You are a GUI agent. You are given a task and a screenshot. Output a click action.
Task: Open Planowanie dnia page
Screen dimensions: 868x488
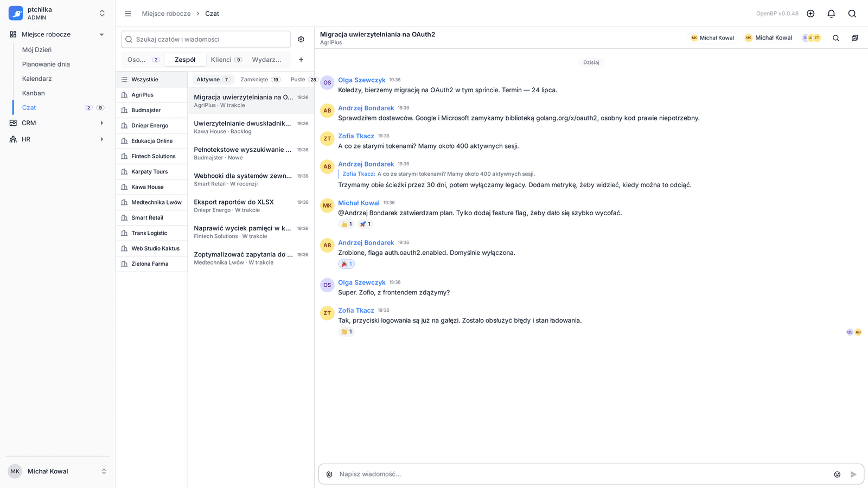point(46,64)
